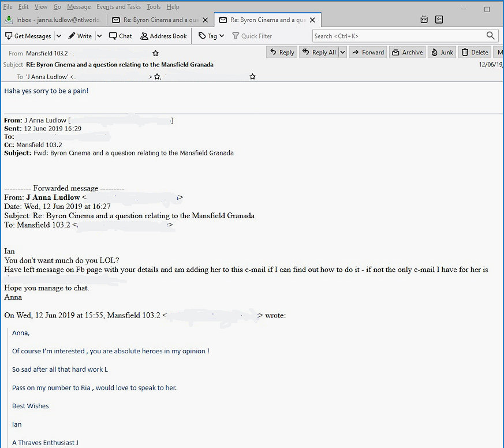Screen dimensions: 504x448
Task: Delete this email message
Action: (x=475, y=53)
